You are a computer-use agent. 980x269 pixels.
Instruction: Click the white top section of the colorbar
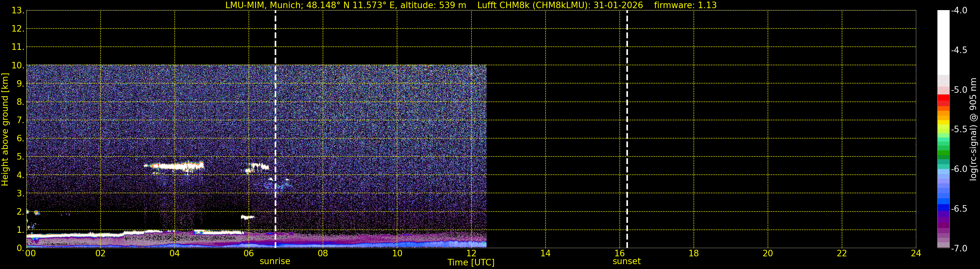click(x=944, y=43)
